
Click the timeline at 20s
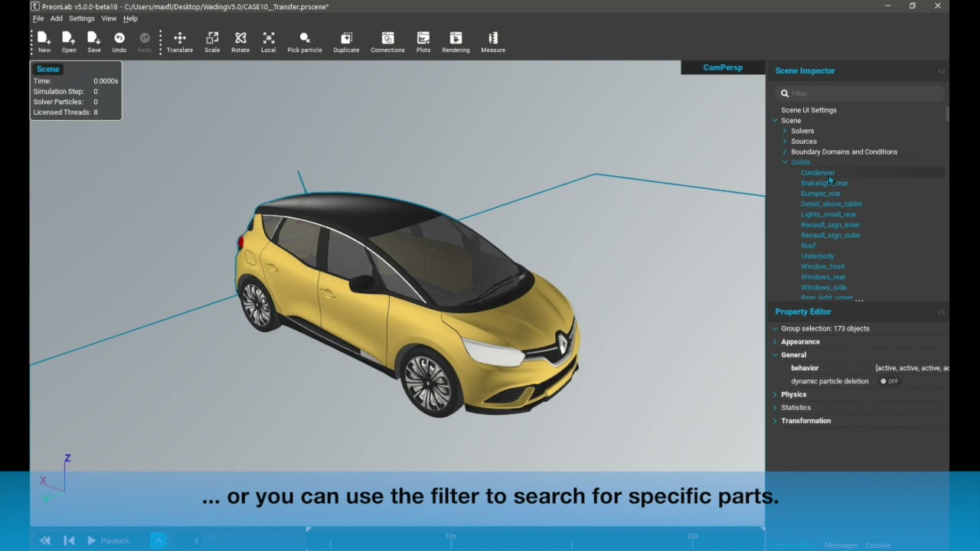click(692, 536)
